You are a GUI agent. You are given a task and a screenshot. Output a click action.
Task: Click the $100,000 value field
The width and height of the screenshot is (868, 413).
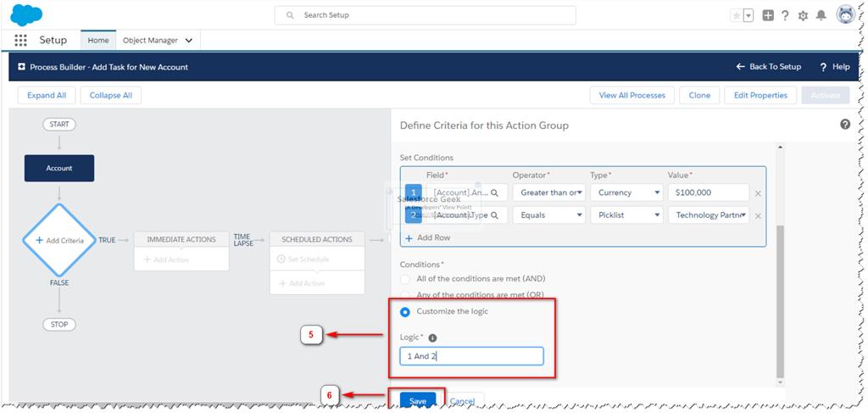[x=709, y=193]
